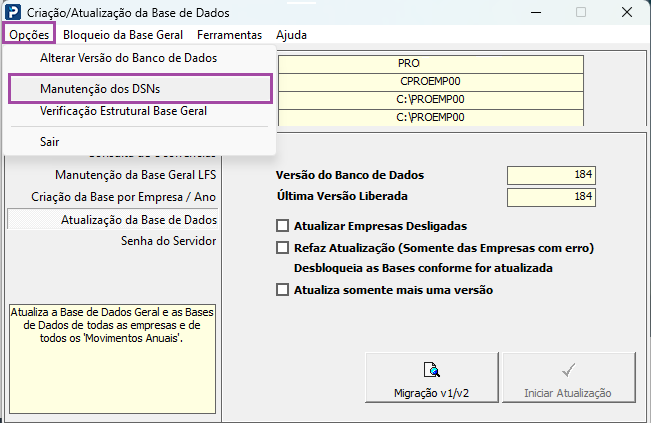Click the Última Versão Liberada field
This screenshot has width=651, height=429.
(551, 197)
